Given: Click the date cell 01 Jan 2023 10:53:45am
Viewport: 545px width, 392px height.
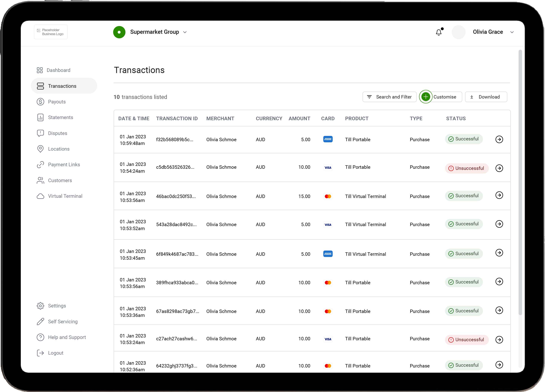Looking at the screenshot, I should tap(133, 255).
